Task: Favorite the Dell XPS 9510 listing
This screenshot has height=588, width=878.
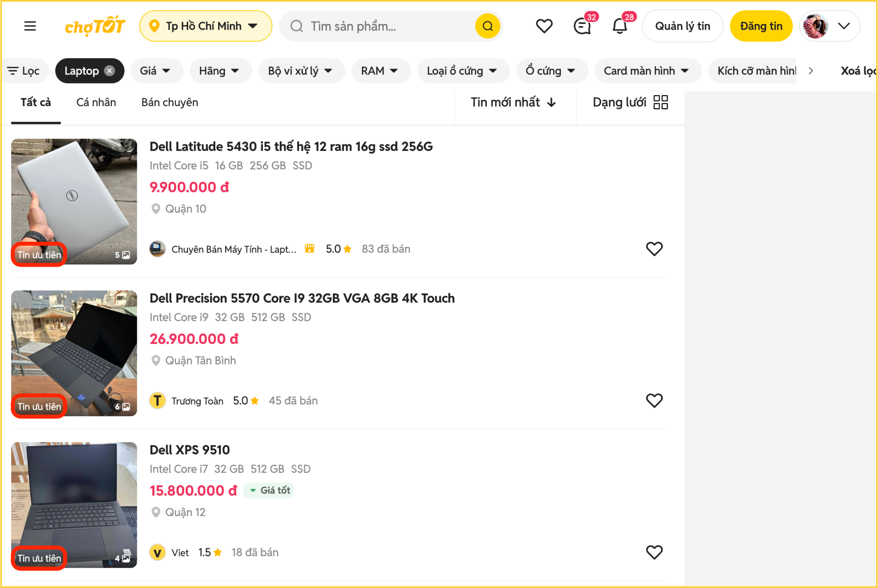Action: tap(654, 552)
